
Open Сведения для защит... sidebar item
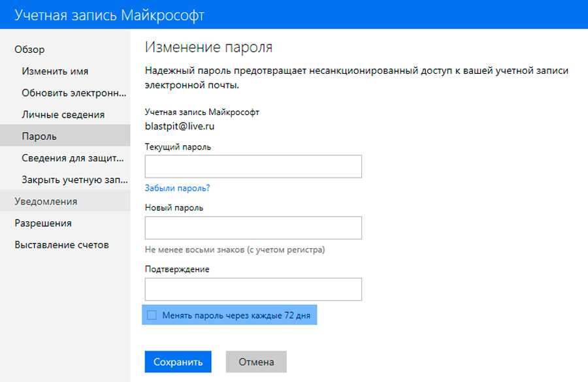(x=73, y=158)
